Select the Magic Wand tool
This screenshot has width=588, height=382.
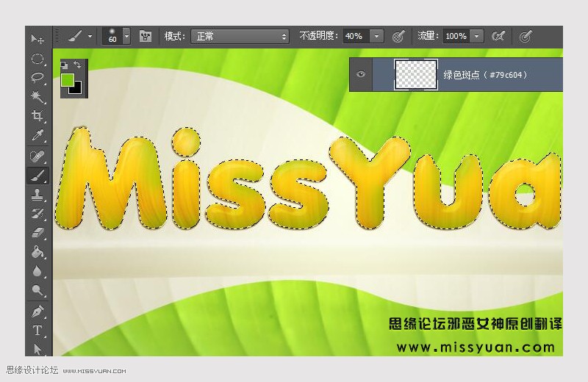pyautogui.click(x=37, y=97)
